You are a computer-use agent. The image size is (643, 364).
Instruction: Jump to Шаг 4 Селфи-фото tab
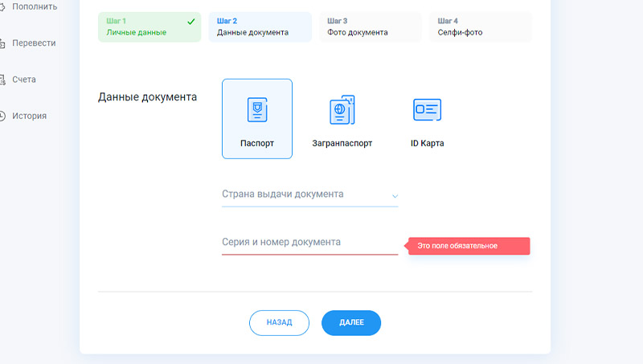point(480,27)
